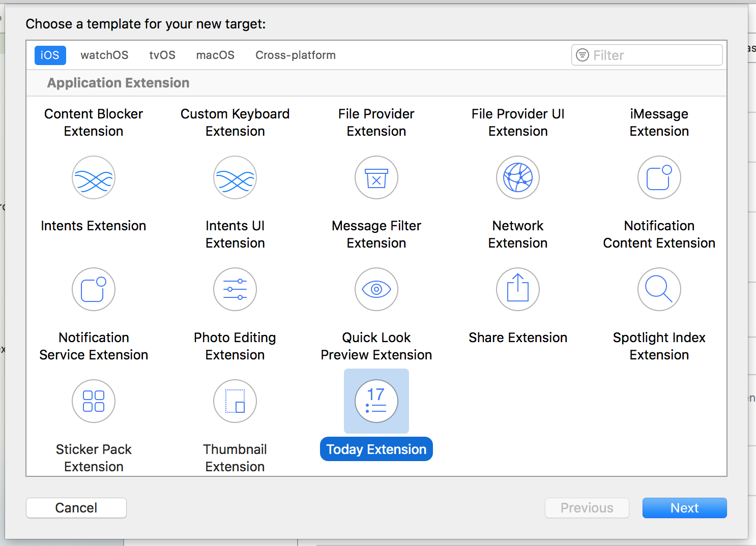Screen dimensions: 756x546
Task: Choose the Share Extension icon
Action: pyautogui.click(x=518, y=289)
